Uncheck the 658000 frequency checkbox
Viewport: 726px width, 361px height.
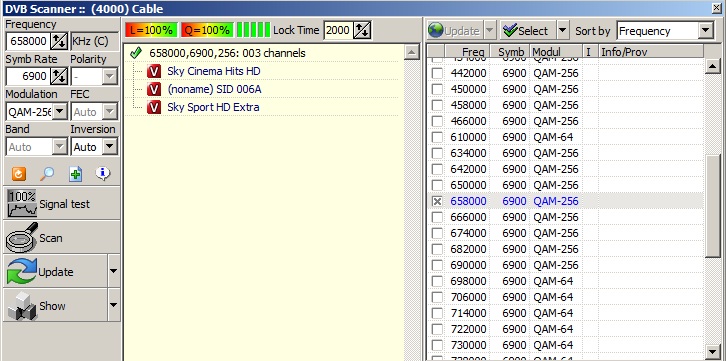pos(437,201)
